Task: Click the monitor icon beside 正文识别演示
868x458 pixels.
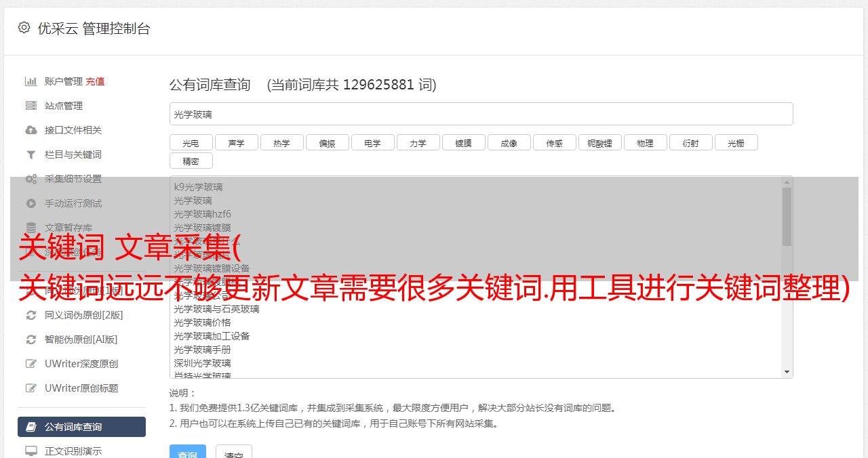Action: click(31, 451)
